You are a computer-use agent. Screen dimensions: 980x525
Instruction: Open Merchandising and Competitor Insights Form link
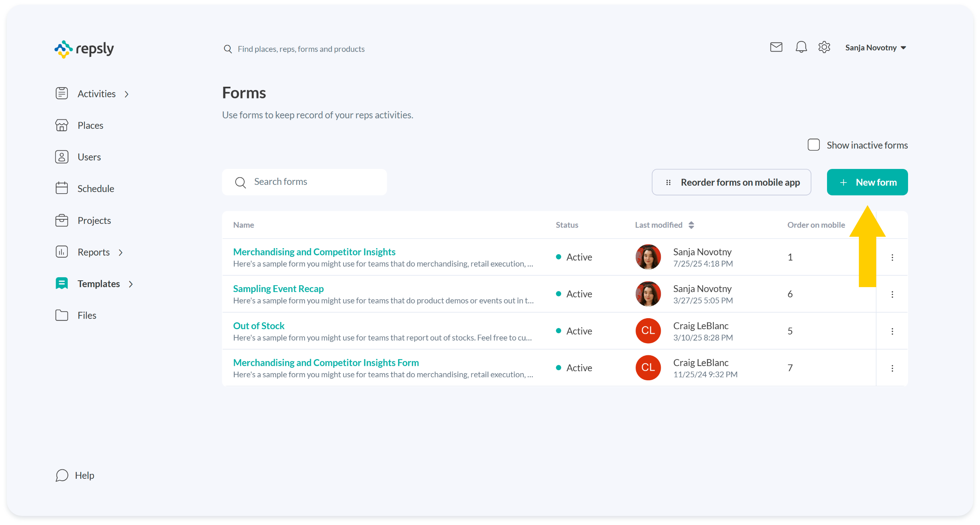326,362
